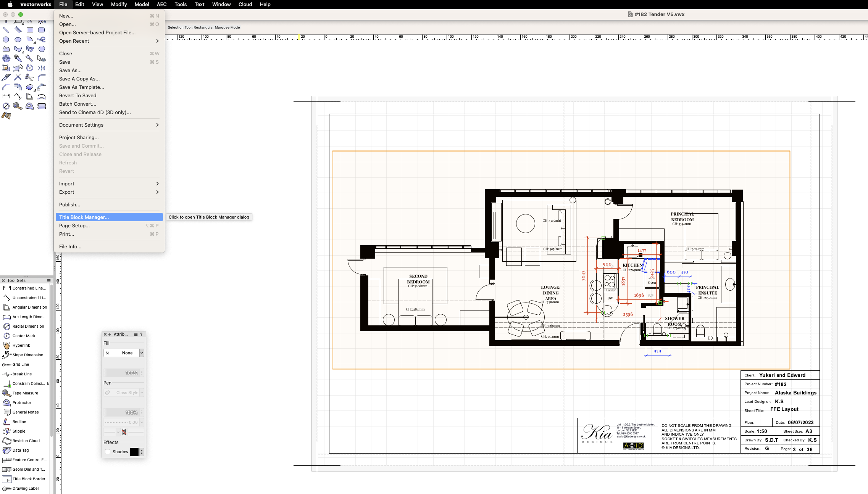Toggle the line endpoint link icon
868x494 pixels.
(x=124, y=432)
